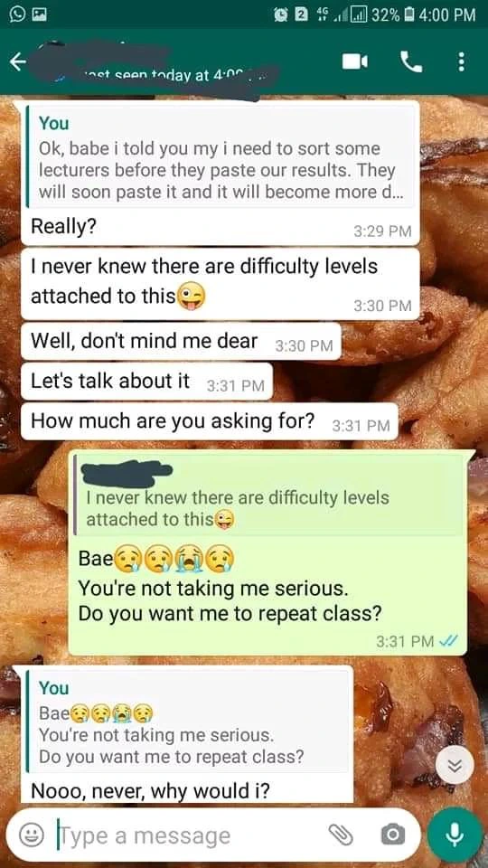Select 'Well, don't mind me dear' message

(x=181, y=342)
